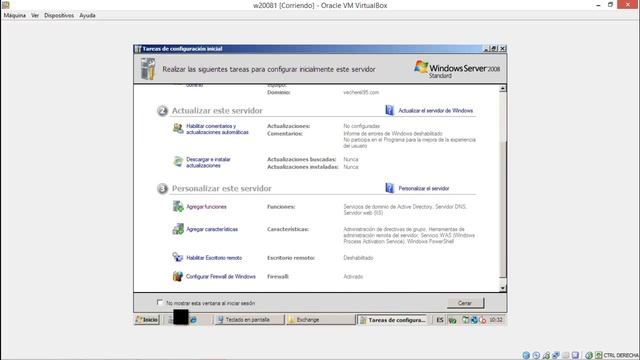The image size is (640, 360).
Task: Restore the inner dialog window
Action: 494,49
